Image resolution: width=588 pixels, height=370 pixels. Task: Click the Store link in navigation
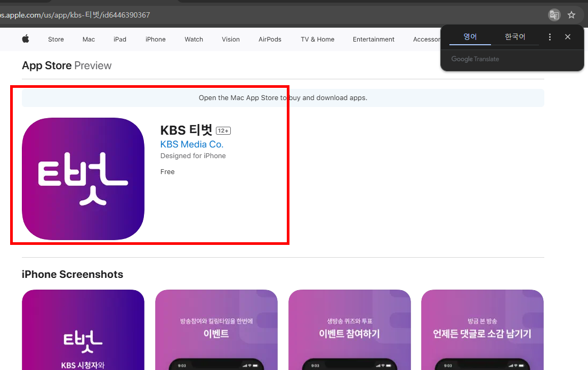pos(55,39)
